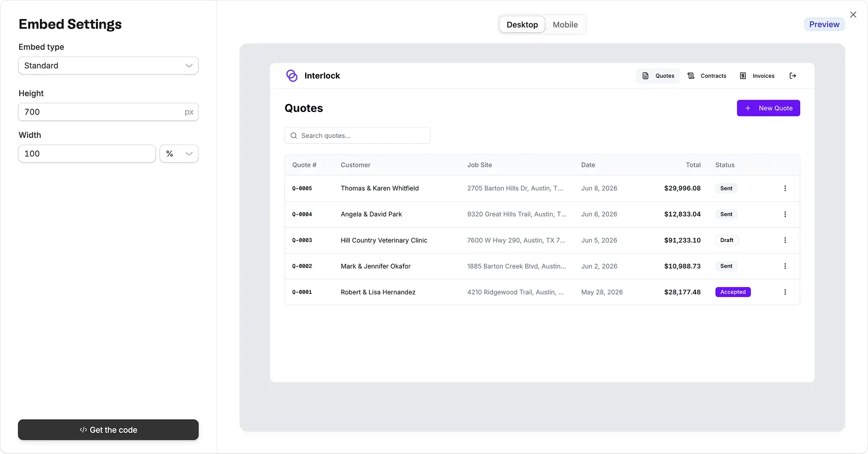Click the total $91,233.10
The width and height of the screenshot is (868, 454).
tap(682, 240)
